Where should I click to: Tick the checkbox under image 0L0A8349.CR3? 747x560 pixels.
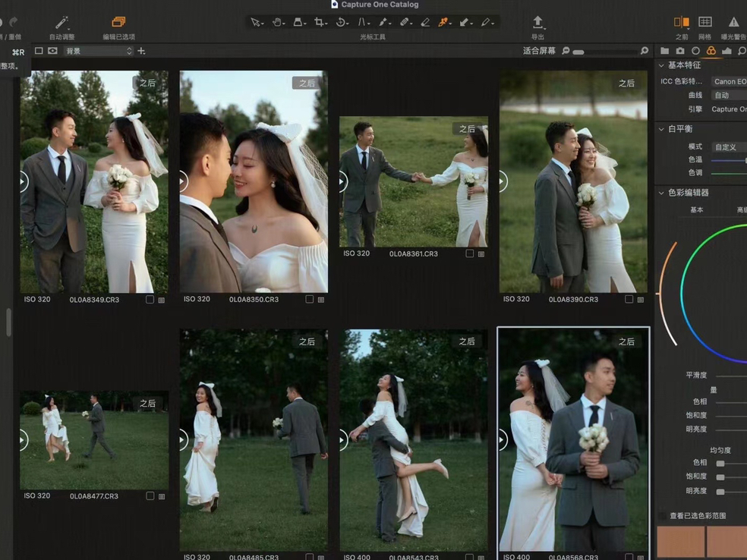click(x=150, y=300)
